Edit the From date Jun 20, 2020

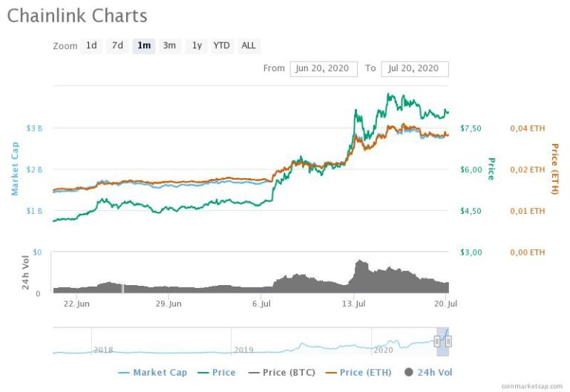324,69
